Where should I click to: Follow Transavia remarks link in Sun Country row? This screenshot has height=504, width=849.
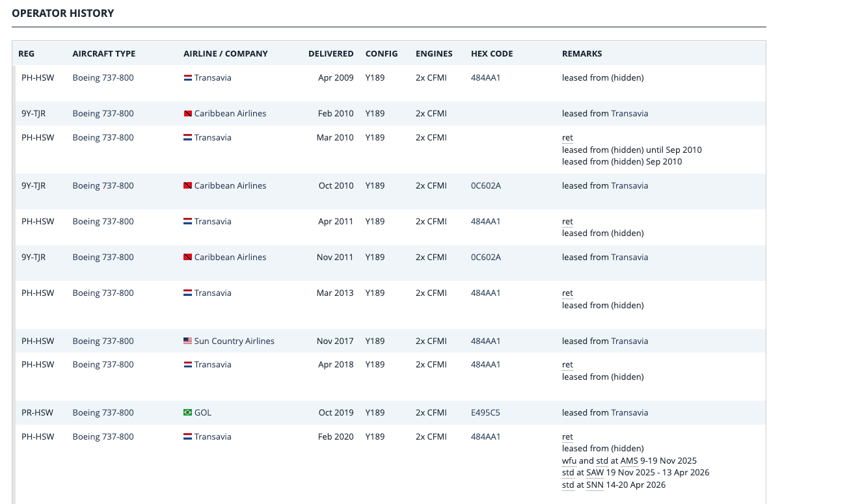click(630, 341)
